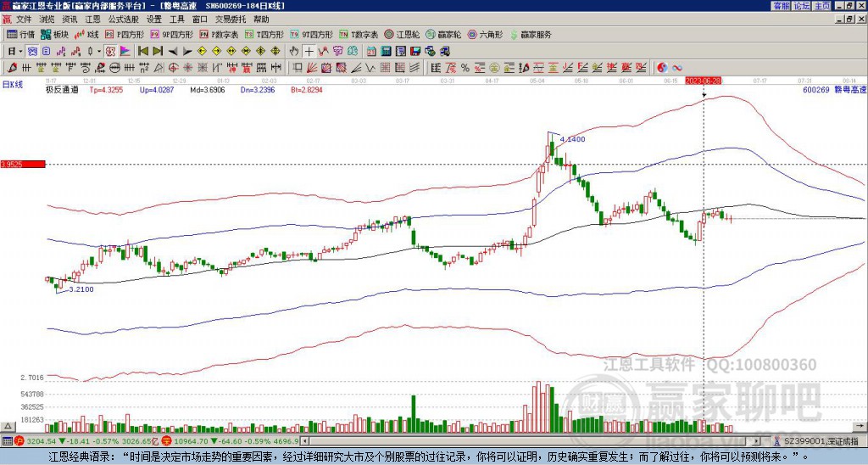Viewport: 868px width, 465px height.
Task: Open the 窗口 menu
Action: tap(200, 20)
